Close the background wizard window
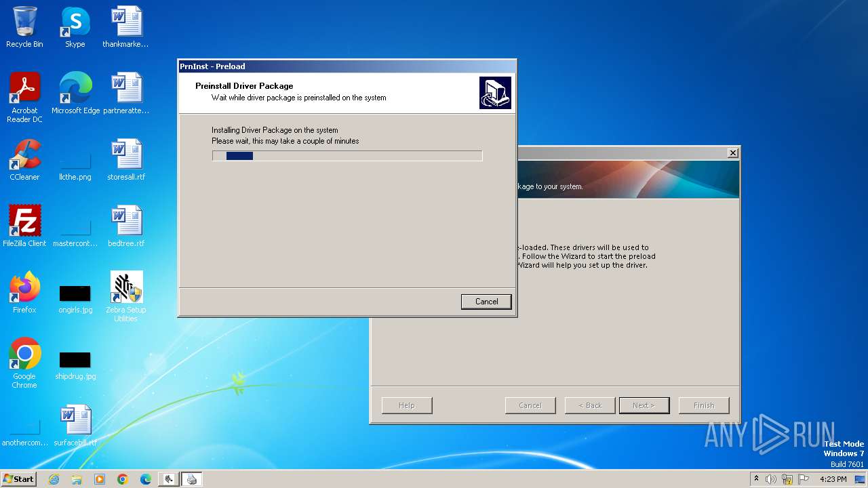 point(732,153)
